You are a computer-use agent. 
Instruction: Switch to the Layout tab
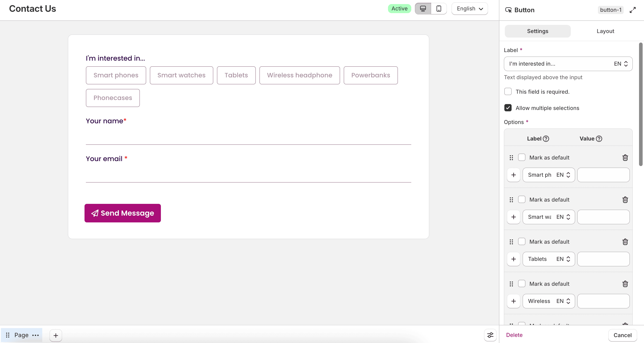(605, 31)
